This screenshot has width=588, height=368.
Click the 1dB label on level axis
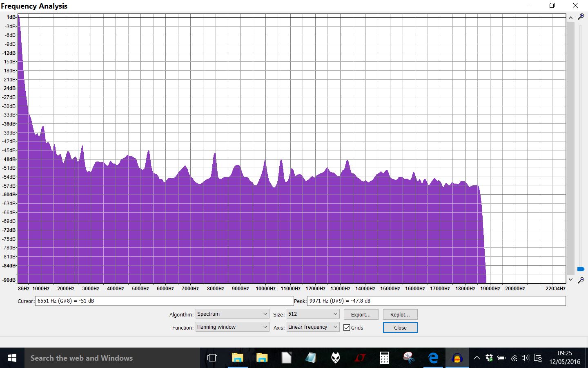[11, 17]
